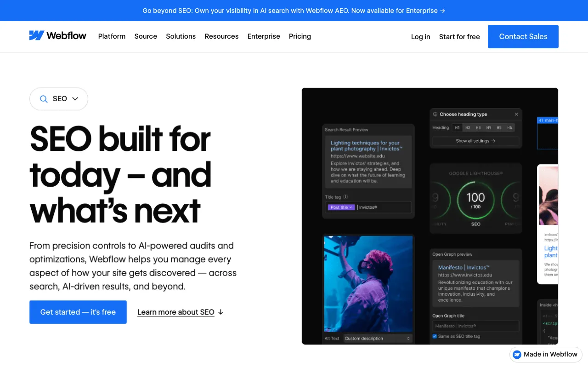The width and height of the screenshot is (588, 368).
Task: Select the H1 heading option
Action: 457,127
